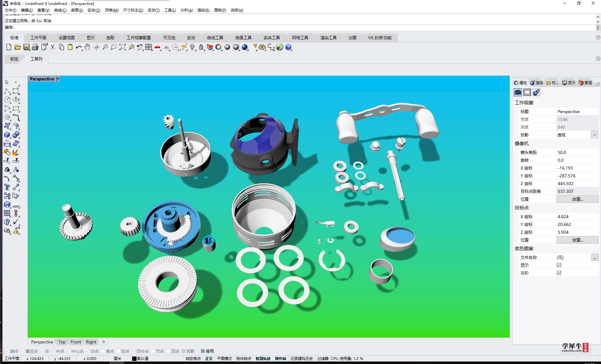The height and width of the screenshot is (364, 601).
Task: Switch to the 网格工具 toolbar tab
Action: [300, 38]
